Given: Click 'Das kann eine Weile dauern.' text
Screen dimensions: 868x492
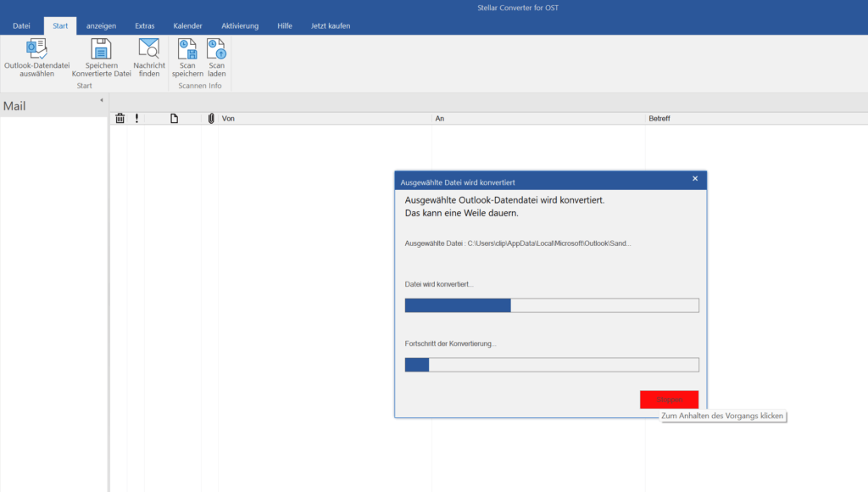Looking at the screenshot, I should tap(462, 213).
